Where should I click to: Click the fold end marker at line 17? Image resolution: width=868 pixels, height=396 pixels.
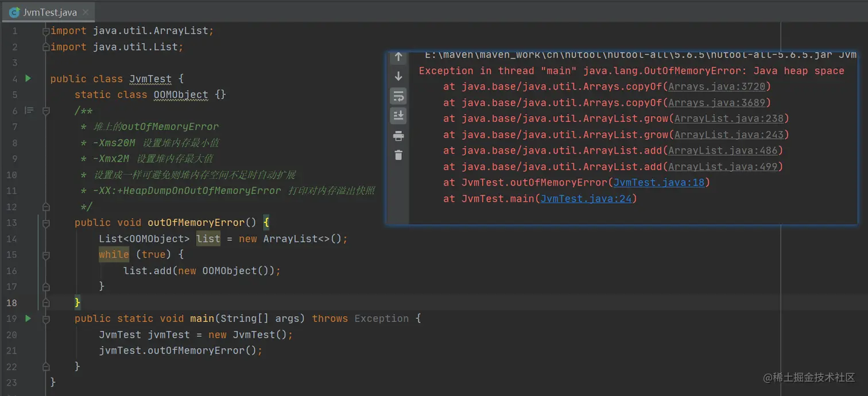(46, 286)
